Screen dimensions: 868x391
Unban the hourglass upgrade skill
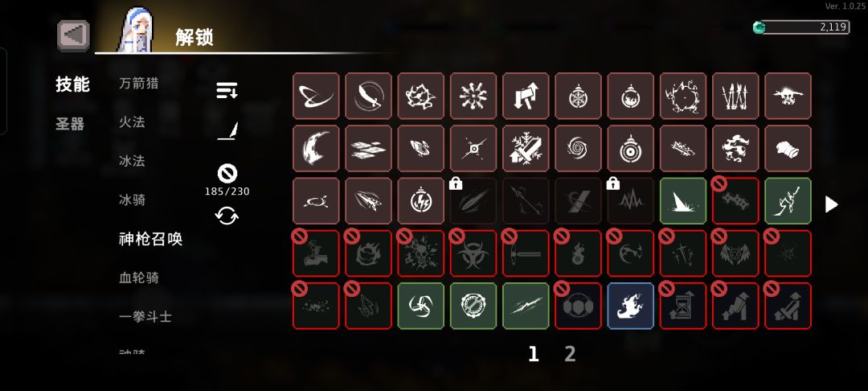click(x=683, y=306)
